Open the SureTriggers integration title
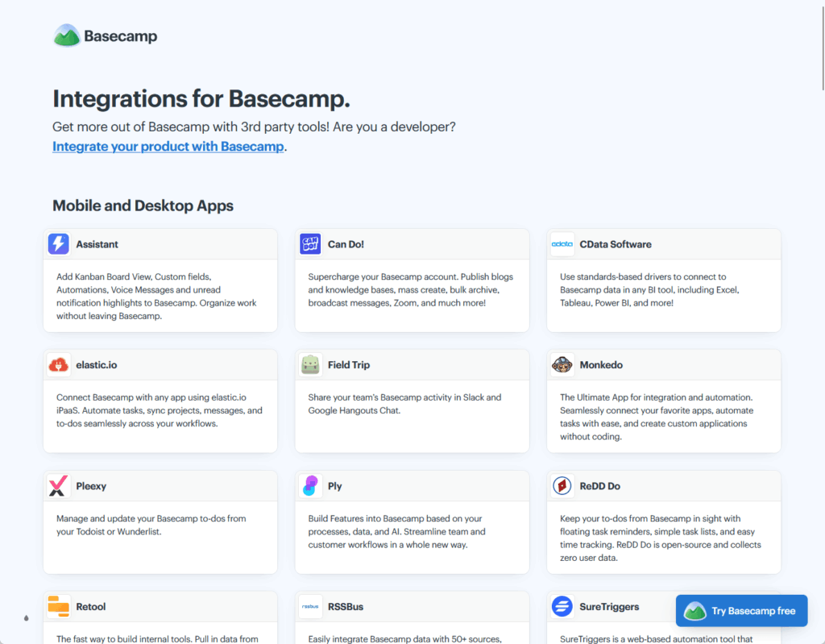Viewport: 825px width, 644px height. (x=609, y=607)
